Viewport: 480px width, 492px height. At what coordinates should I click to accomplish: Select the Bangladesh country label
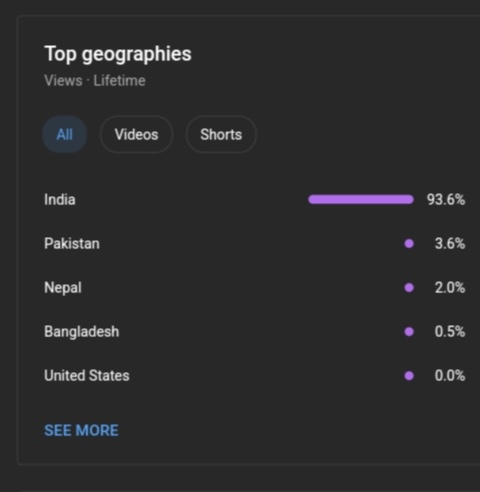point(82,332)
